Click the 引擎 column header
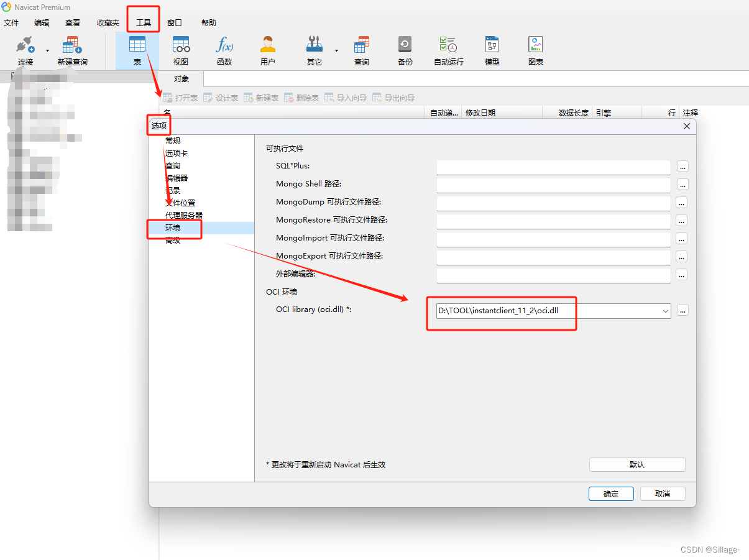 point(617,112)
